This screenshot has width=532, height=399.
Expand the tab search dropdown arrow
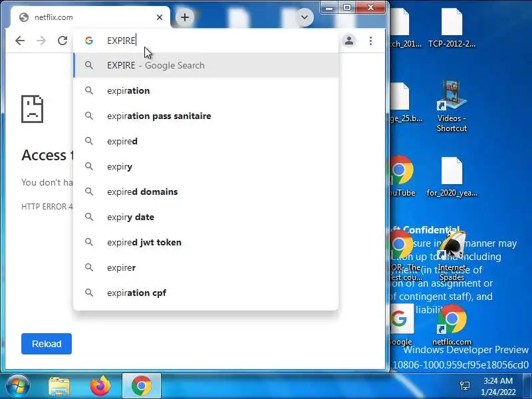(x=305, y=17)
